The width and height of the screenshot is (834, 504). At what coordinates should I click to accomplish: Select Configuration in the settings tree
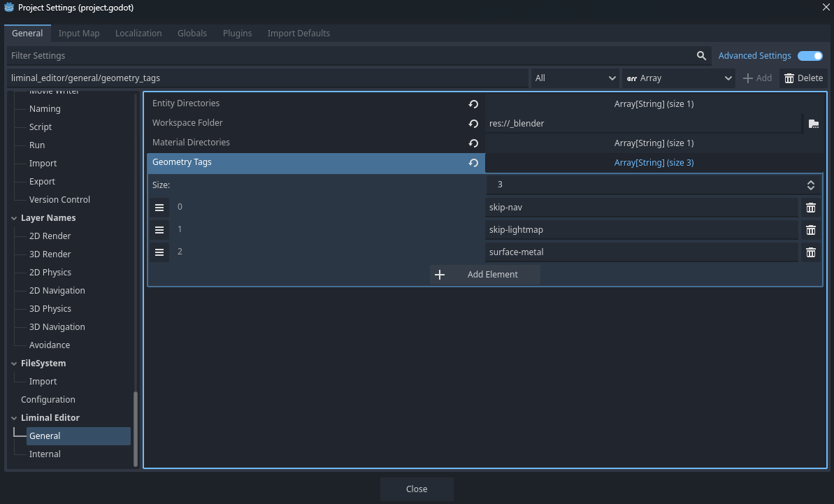(48, 400)
